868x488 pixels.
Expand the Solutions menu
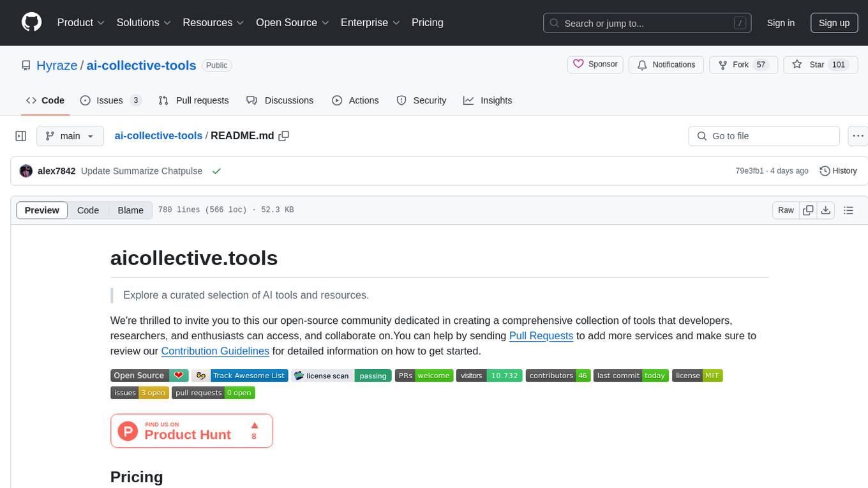(144, 22)
